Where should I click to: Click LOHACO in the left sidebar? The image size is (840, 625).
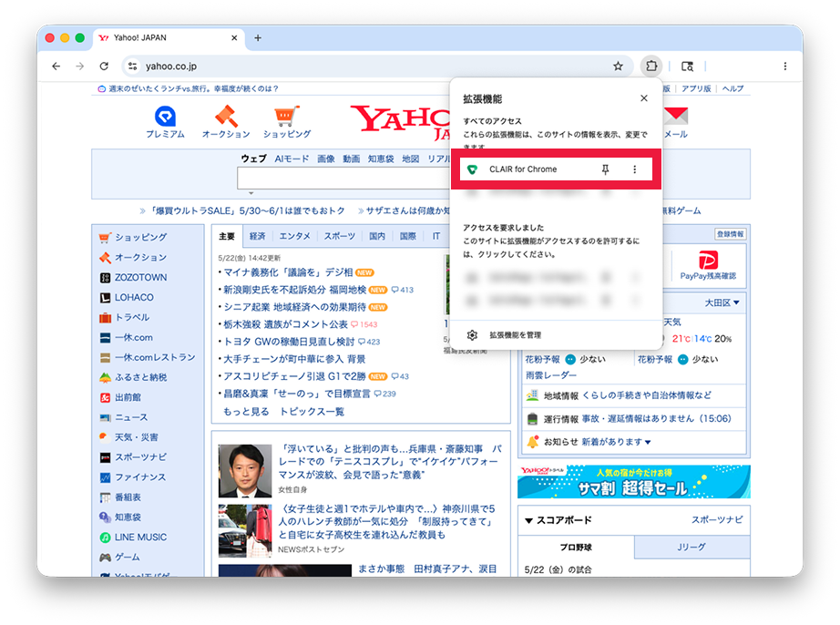coord(134,297)
